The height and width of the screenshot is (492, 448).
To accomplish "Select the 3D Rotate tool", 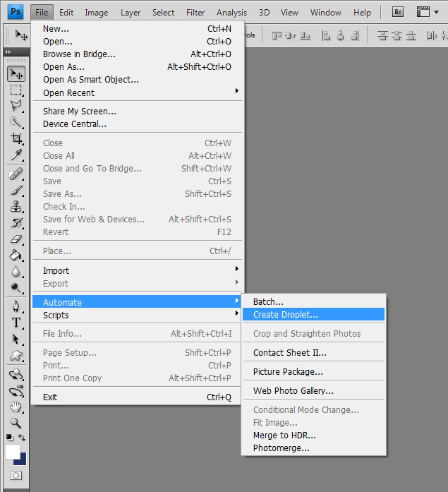I will (x=16, y=374).
